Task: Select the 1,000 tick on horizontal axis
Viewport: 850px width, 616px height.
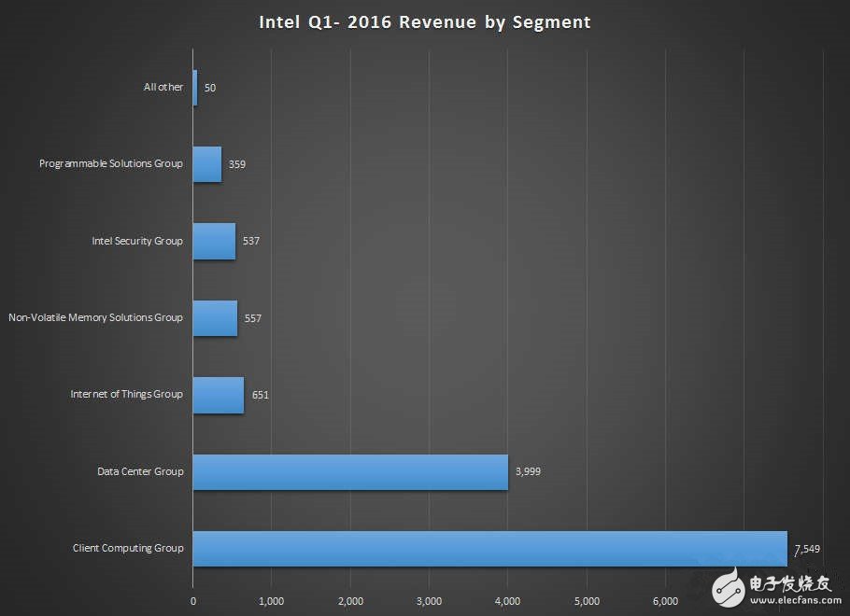Action: point(271,600)
